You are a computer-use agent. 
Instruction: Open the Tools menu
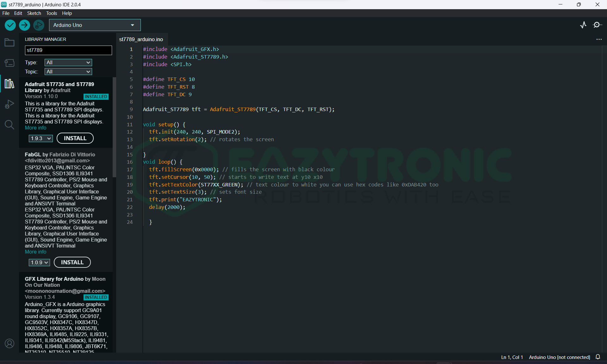(x=51, y=13)
